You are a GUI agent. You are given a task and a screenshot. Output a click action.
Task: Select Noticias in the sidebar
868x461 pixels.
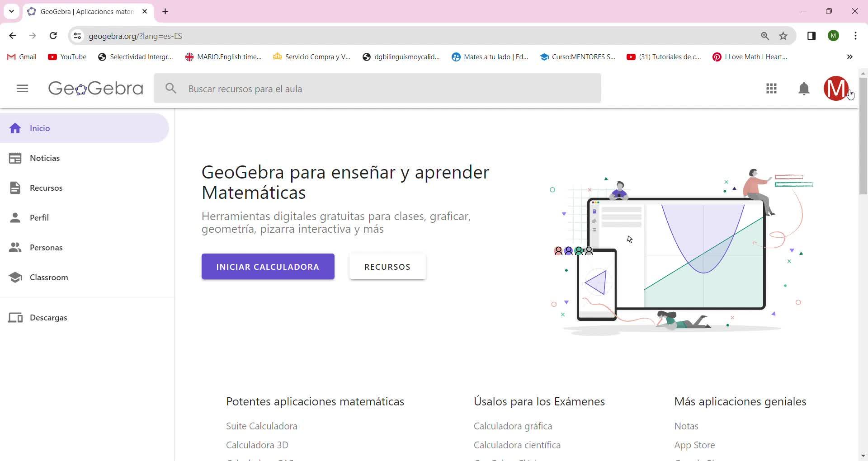85,158
